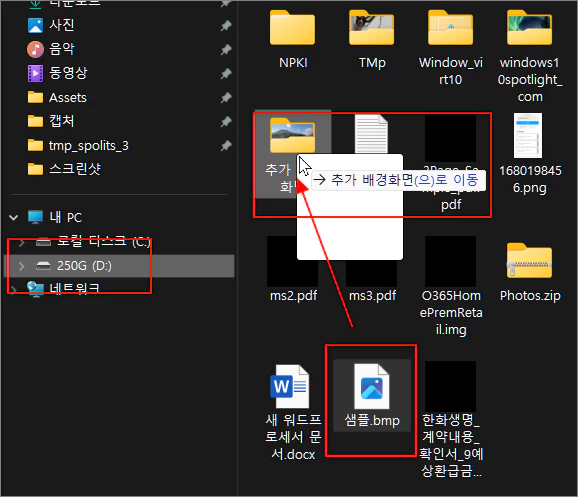
Task: Collapse the 내 PC tree node
Action: click(x=14, y=217)
